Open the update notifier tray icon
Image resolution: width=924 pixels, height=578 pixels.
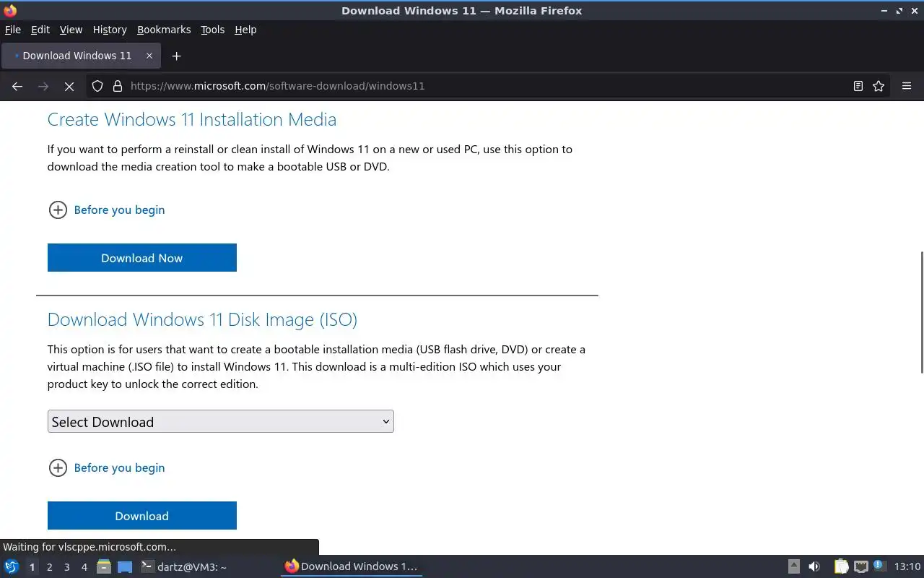(879, 566)
